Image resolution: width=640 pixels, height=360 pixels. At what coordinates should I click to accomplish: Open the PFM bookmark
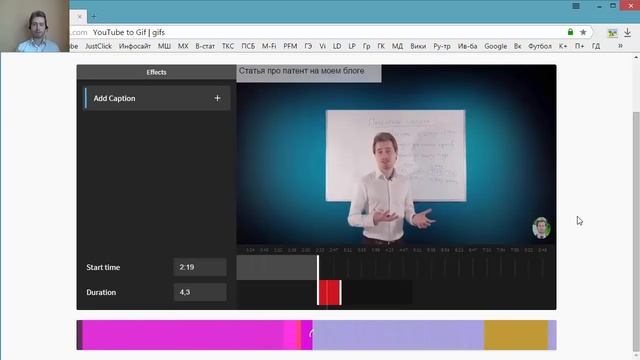(290, 46)
